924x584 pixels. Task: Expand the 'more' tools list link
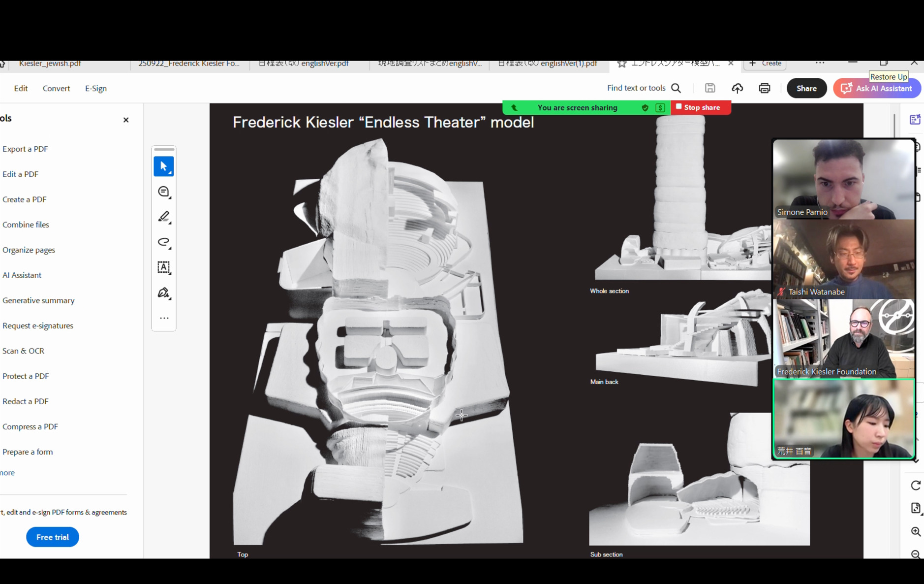point(7,472)
